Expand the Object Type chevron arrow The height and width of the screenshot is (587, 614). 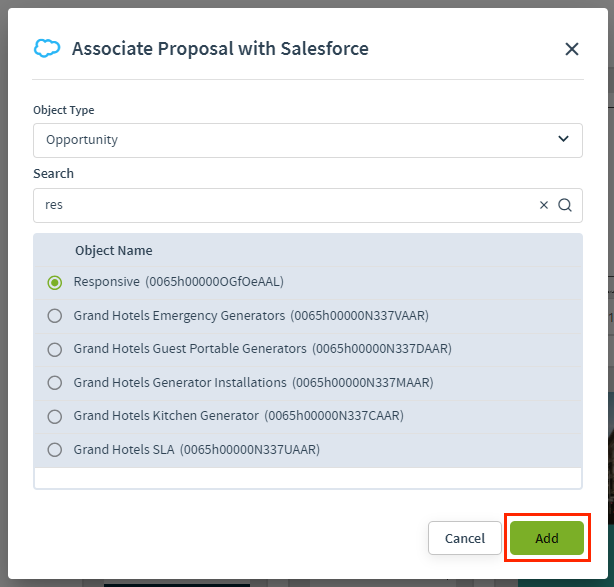coord(563,140)
